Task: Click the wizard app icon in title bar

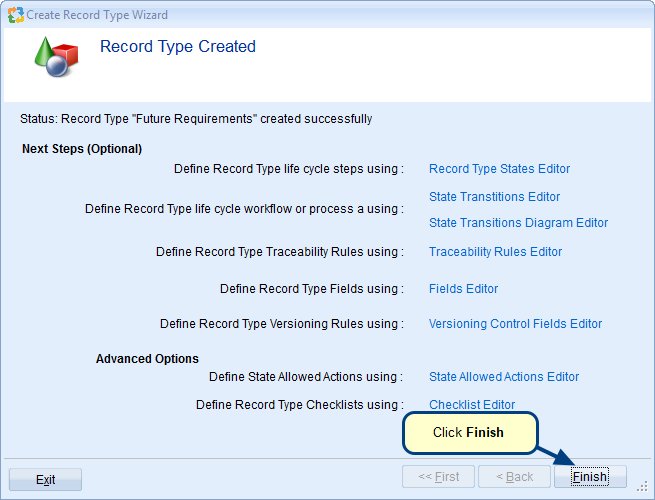Action: [x=15, y=15]
